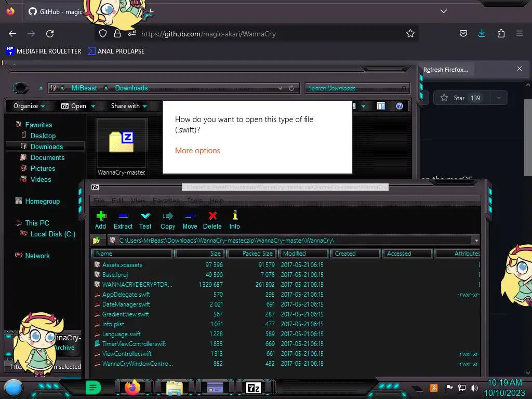The image size is (532, 399).
Task: Bookmark this page with the star icon
Action: click(x=410, y=34)
